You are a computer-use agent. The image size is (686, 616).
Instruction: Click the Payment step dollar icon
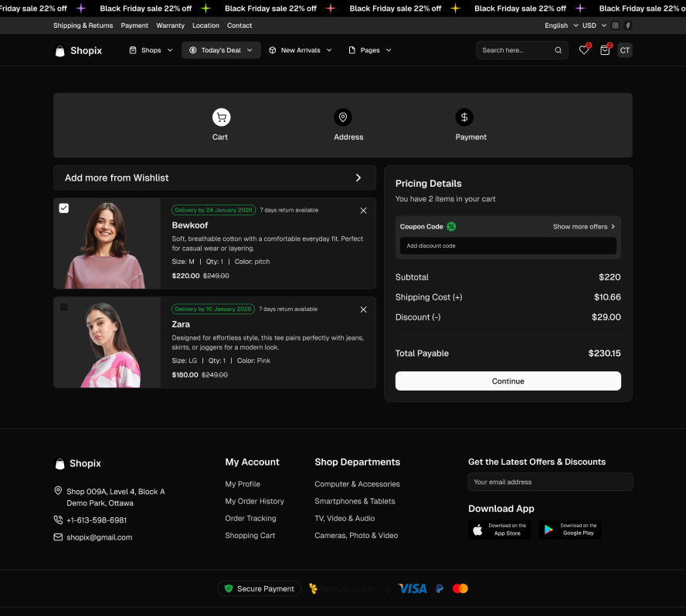tap(464, 117)
